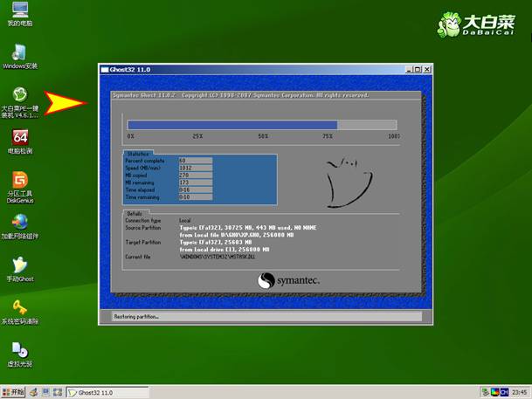
Task: Click the system tray clock
Action: pos(518,392)
